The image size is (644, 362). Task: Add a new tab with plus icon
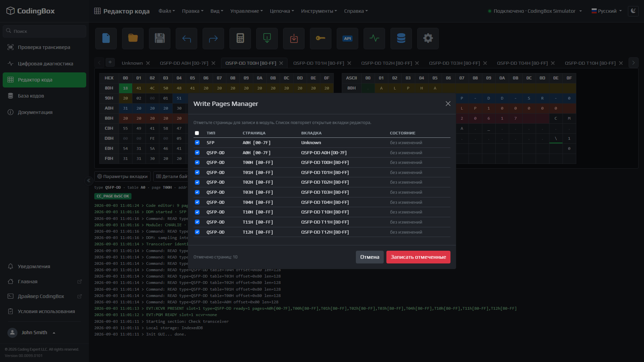(110, 62)
